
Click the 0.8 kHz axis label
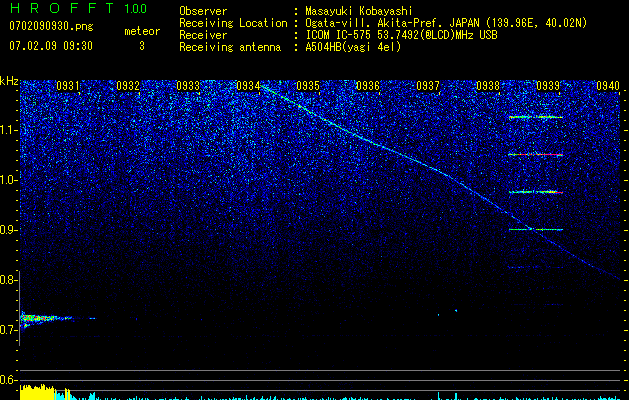click(x=7, y=280)
